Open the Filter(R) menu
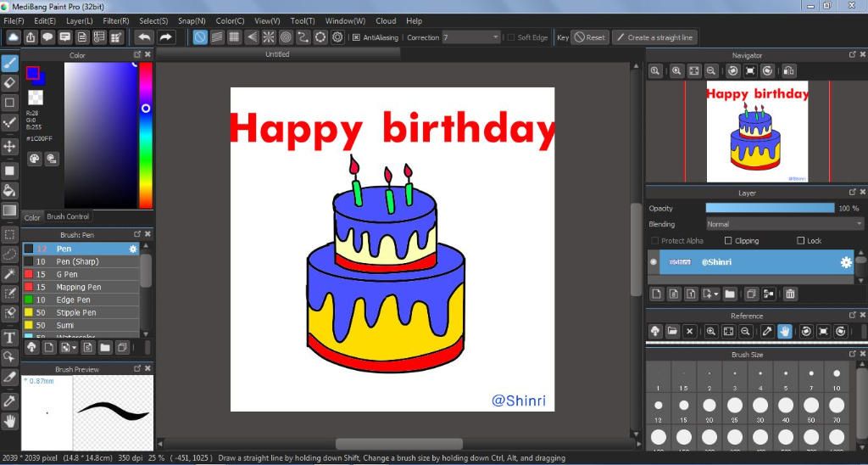This screenshot has height=465, width=868. click(116, 20)
